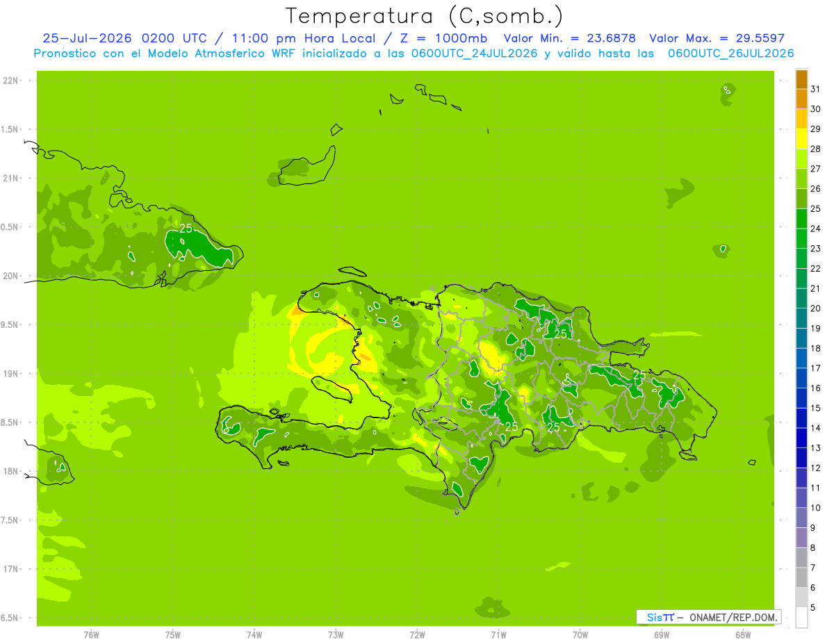
Task: Click the '6.5N' latitude label
Action: coord(10,618)
